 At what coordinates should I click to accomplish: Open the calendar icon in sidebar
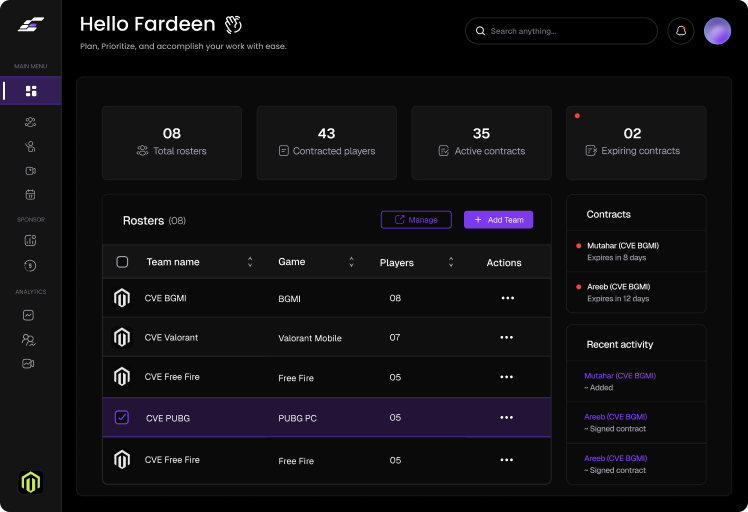point(30,195)
